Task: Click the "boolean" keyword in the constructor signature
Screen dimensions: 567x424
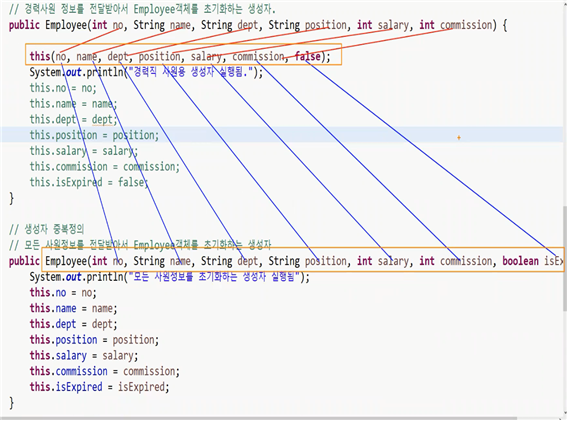Action: pos(521,261)
